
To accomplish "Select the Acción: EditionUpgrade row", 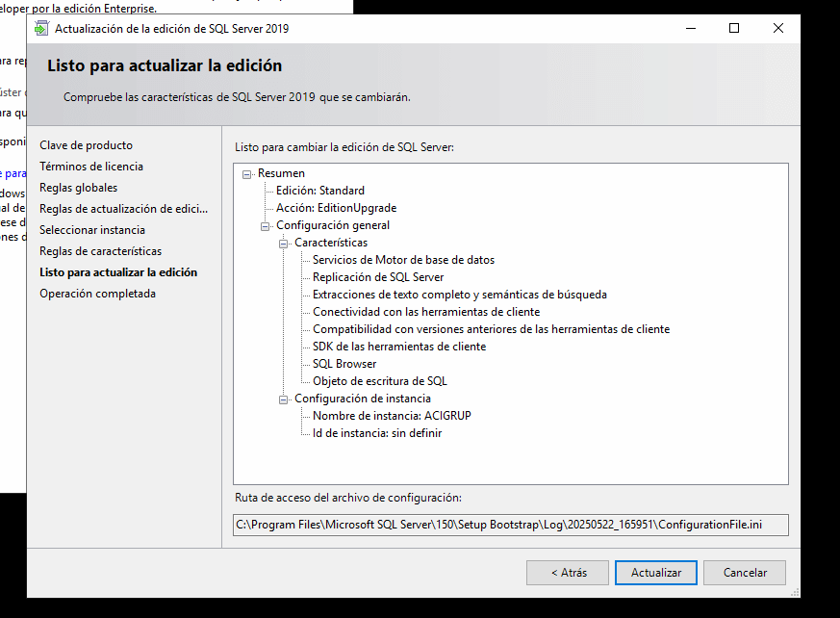I will pyautogui.click(x=336, y=207).
